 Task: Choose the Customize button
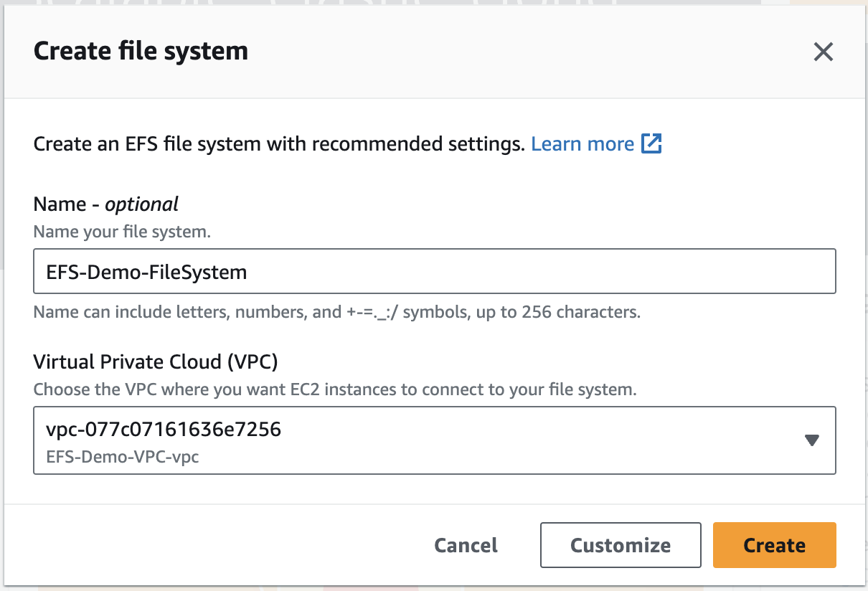(620, 545)
